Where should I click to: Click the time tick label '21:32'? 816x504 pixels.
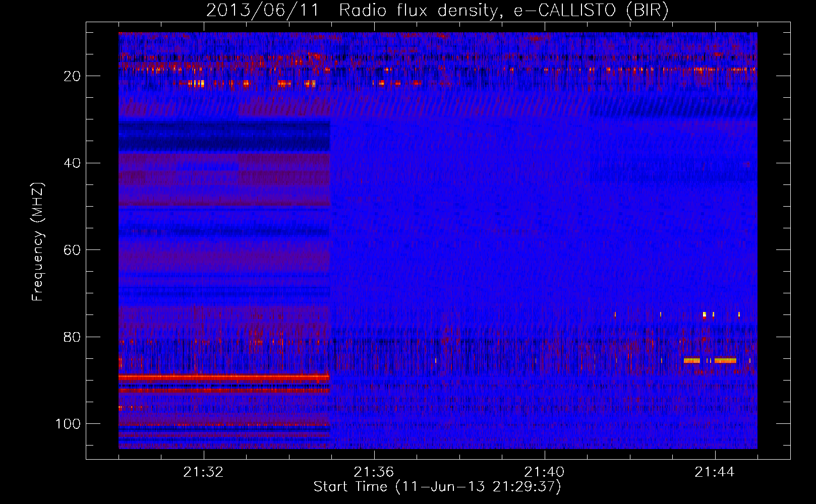pos(204,472)
